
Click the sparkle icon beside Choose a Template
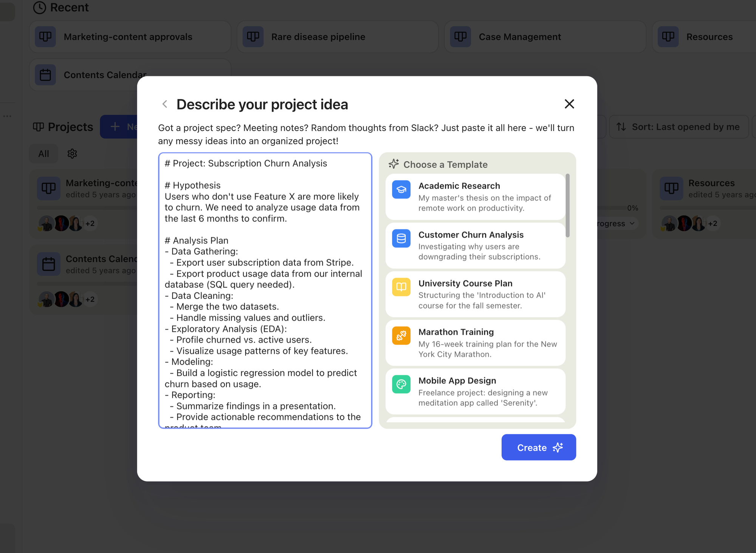393,164
